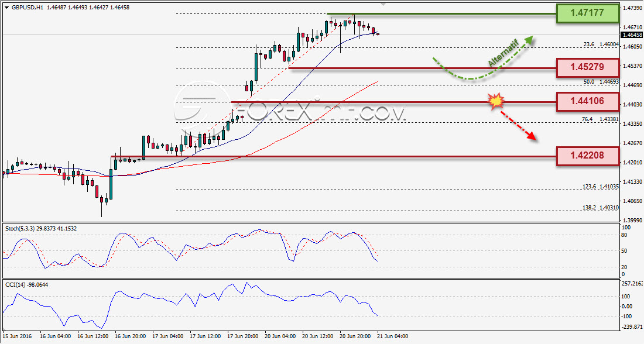644x344 pixels.
Task: Click the CCI 257.2162 axis maximum
Action: (632, 284)
